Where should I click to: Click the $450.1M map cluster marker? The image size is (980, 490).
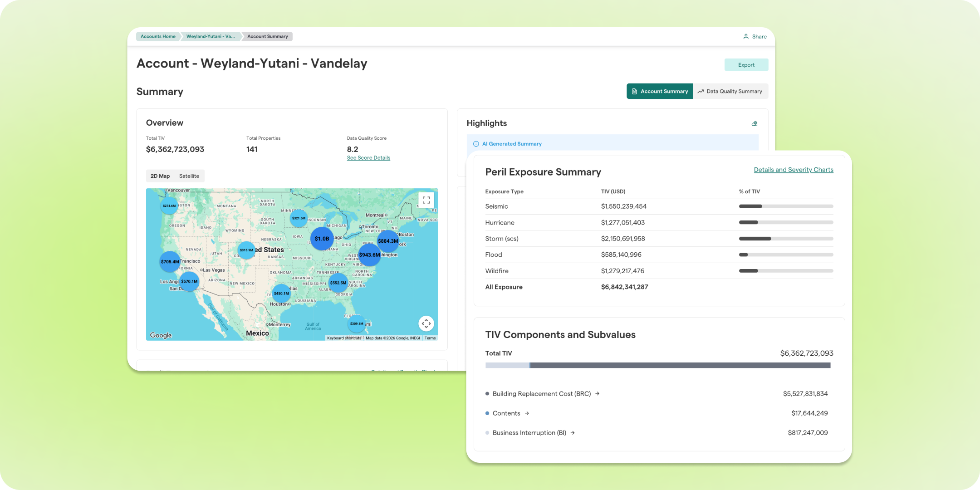(281, 294)
